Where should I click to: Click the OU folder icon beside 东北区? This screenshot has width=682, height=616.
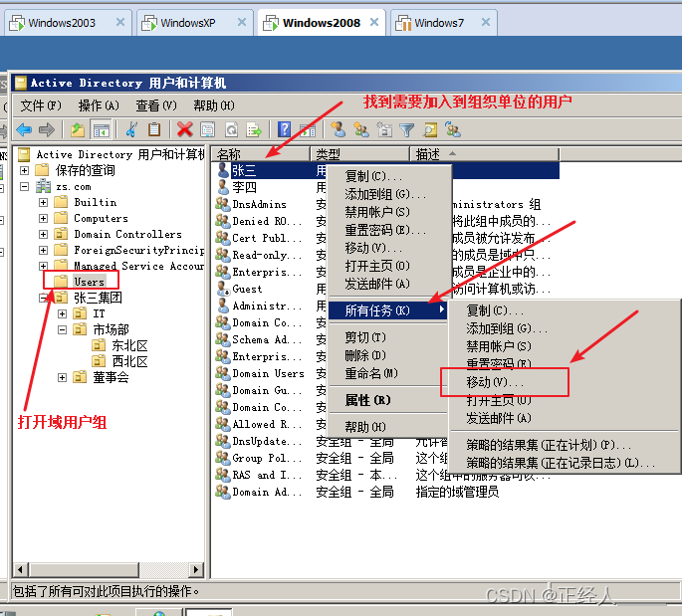click(99, 345)
